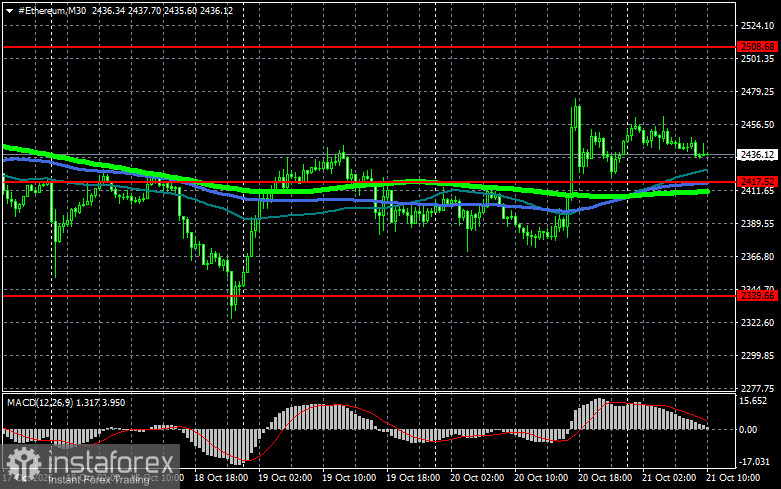The height and width of the screenshot is (489, 781).
Task: Click the red 2417.52 level label
Action: coord(758,181)
